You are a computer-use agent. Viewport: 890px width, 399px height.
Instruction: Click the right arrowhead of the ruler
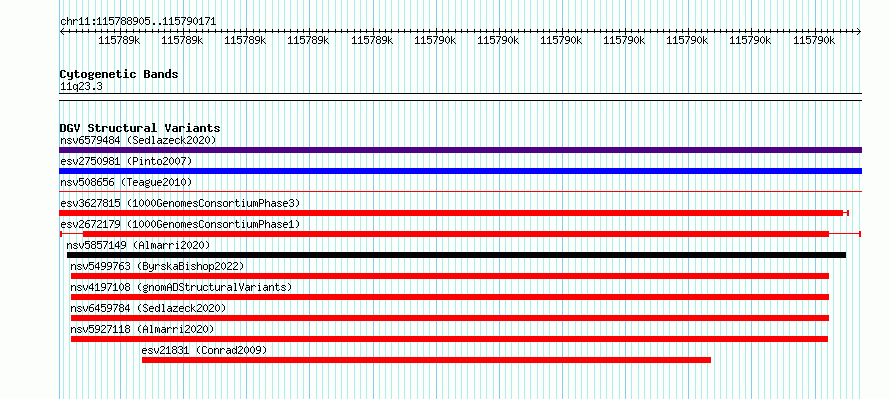point(859,31)
